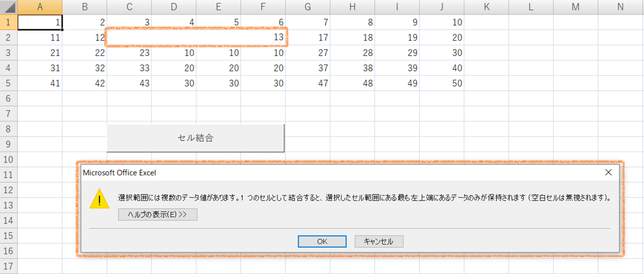Select the merged cell containing 13
Image resolution: width=644 pixels, height=274 pixels.
(196, 38)
